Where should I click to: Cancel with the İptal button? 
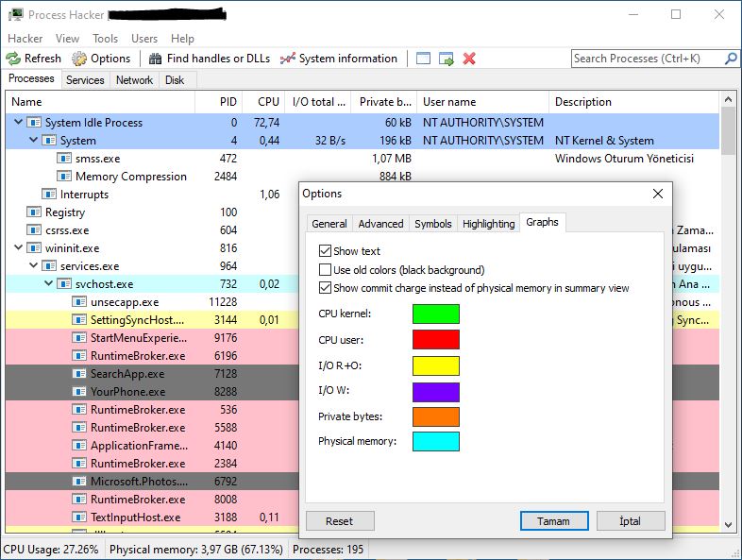click(x=631, y=521)
